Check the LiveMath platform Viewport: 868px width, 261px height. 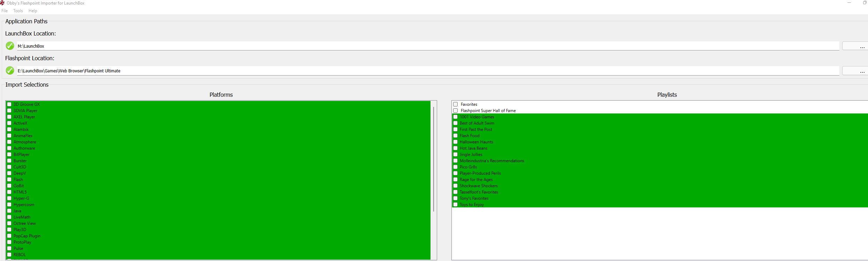point(9,217)
